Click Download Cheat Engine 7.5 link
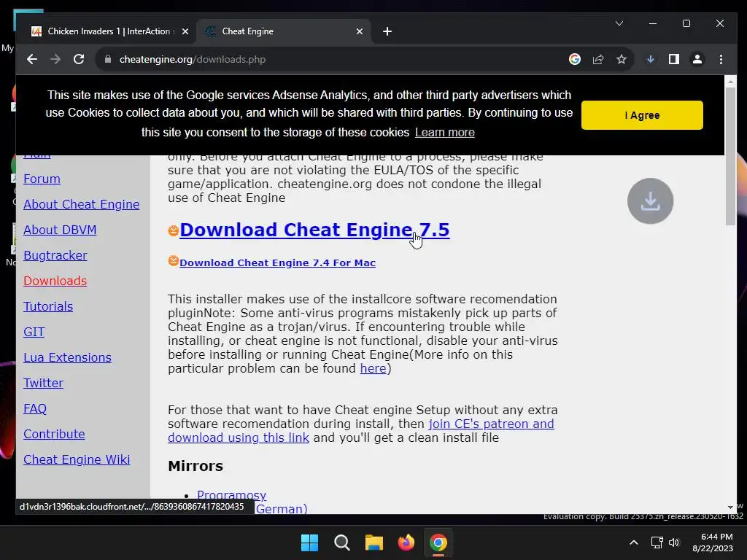Screen dimensions: 747x560 pyautogui.click(x=314, y=230)
